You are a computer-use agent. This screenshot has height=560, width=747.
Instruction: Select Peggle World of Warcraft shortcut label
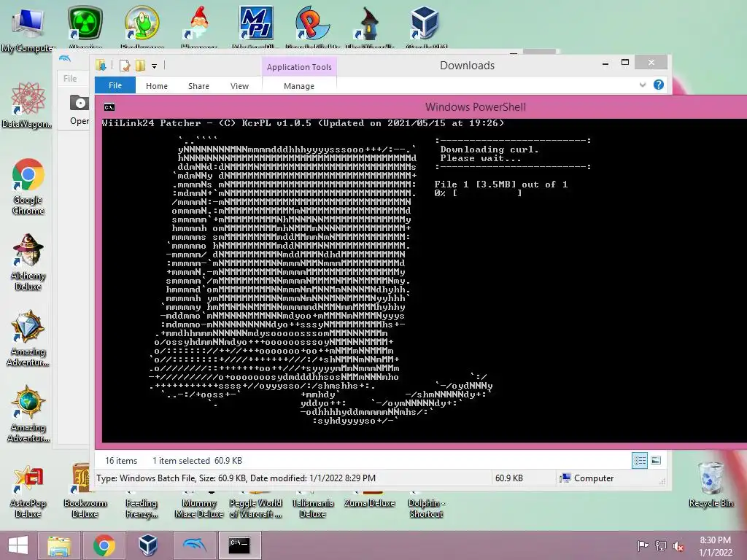(x=256, y=508)
